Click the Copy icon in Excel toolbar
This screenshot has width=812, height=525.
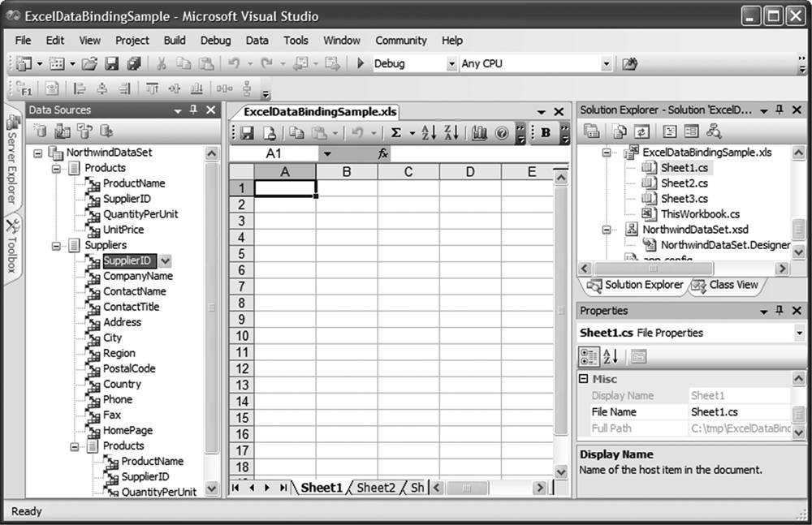point(296,133)
